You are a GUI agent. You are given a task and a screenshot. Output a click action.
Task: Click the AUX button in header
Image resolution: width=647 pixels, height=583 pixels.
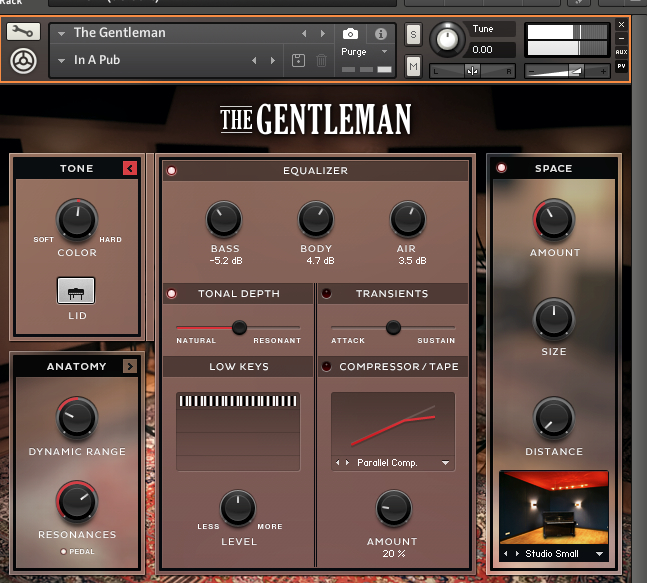click(621, 52)
